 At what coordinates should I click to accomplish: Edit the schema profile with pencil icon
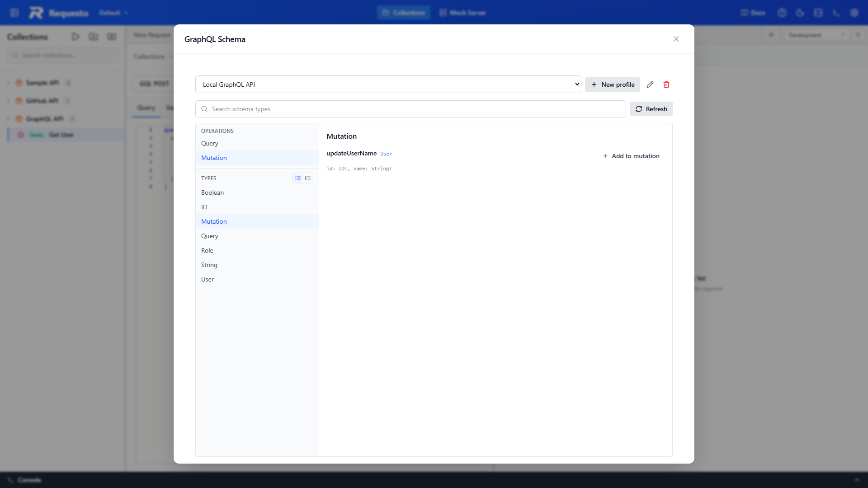650,84
